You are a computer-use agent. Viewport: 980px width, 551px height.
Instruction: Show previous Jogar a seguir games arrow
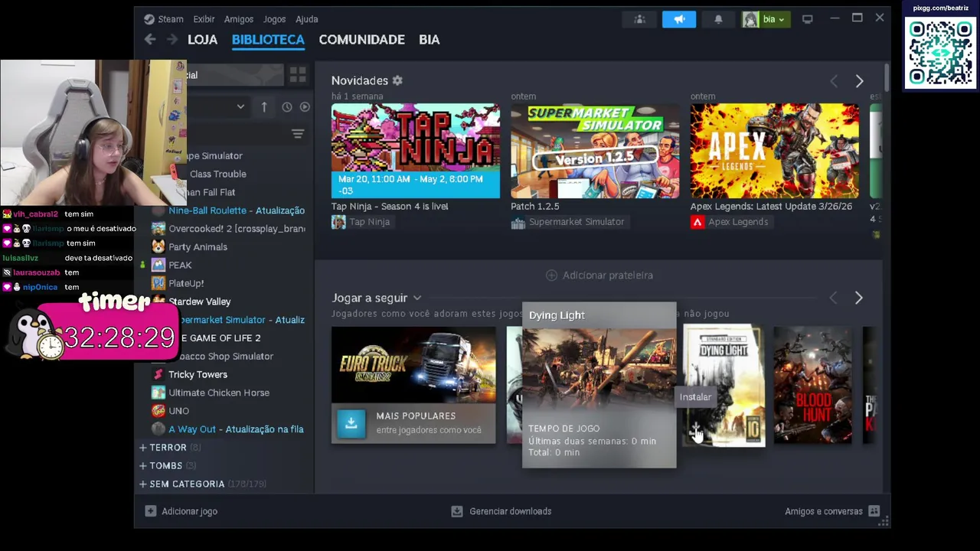(x=833, y=298)
